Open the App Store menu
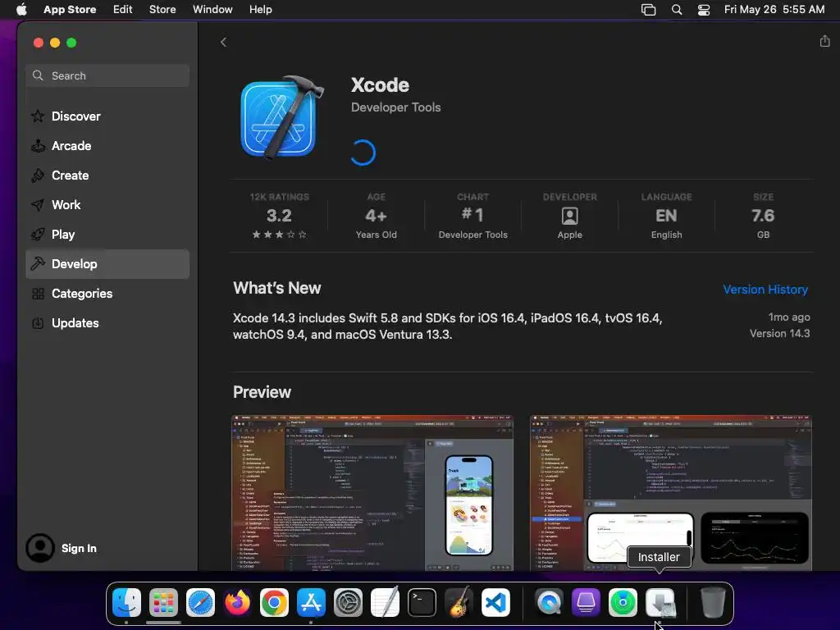Viewport: 840px width, 630px height. (x=70, y=9)
